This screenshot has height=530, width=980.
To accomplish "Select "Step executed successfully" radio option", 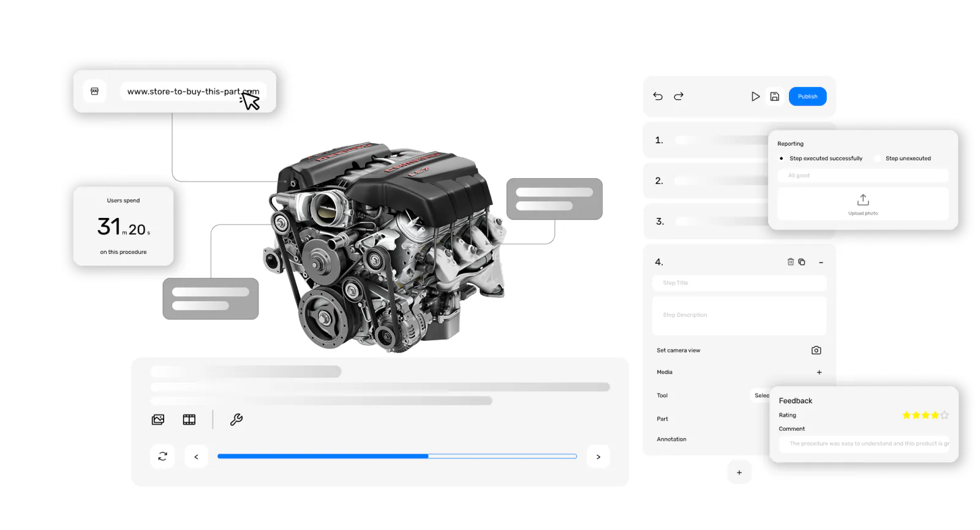I will click(x=782, y=159).
